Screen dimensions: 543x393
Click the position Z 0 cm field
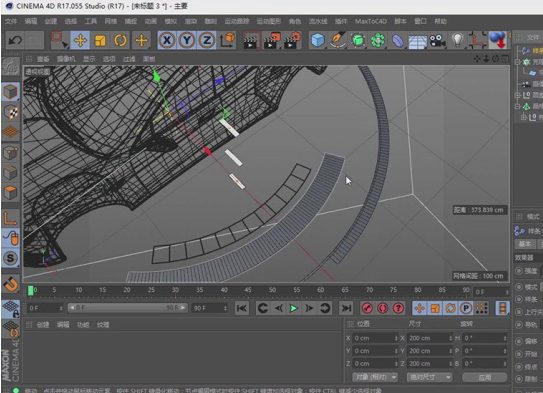(375, 364)
